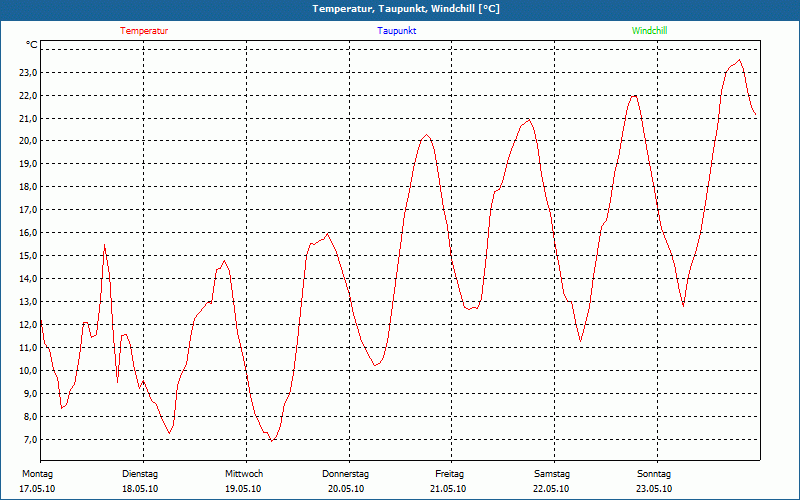This screenshot has width=800, height=500.
Task: Click the Samstag day label
Action: [552, 474]
